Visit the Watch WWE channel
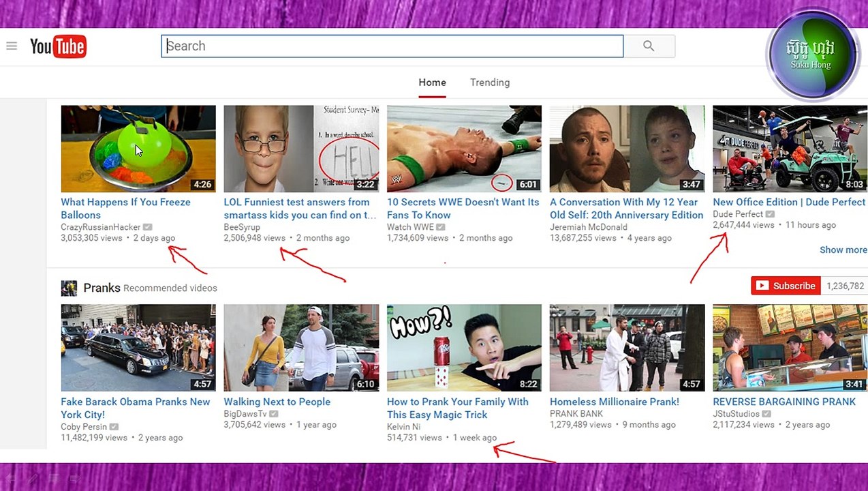This screenshot has width=868, height=491. tap(410, 227)
